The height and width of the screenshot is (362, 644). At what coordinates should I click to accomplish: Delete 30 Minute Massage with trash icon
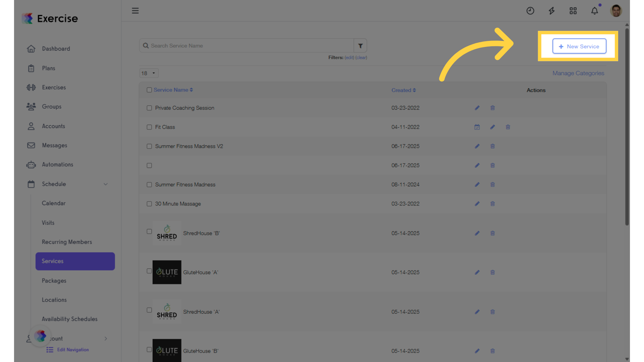492,204
